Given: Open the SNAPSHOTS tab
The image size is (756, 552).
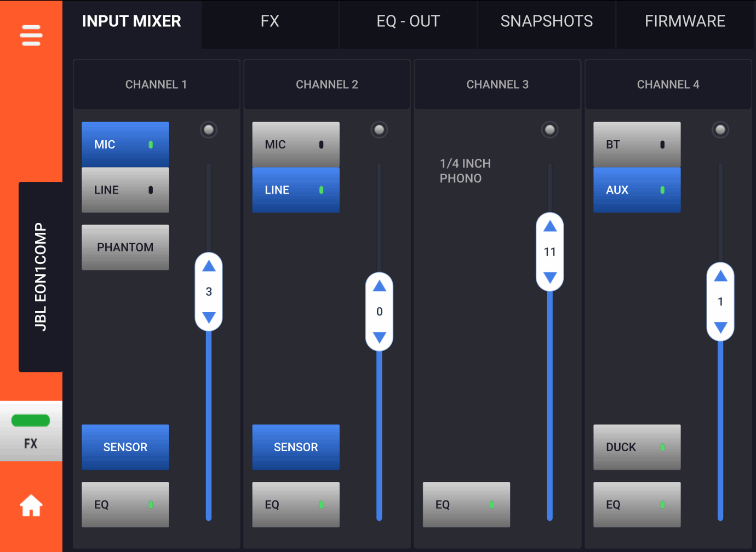Looking at the screenshot, I should [546, 21].
